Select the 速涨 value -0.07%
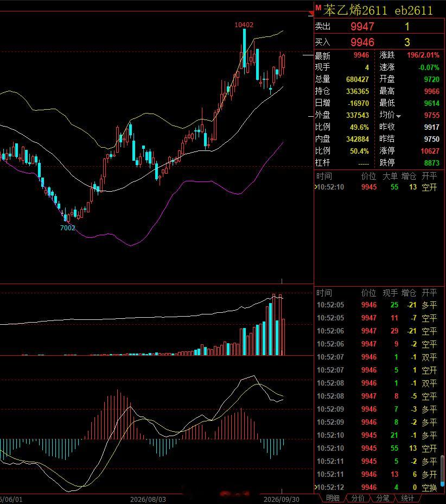This screenshot has height=504, width=446. point(429,67)
